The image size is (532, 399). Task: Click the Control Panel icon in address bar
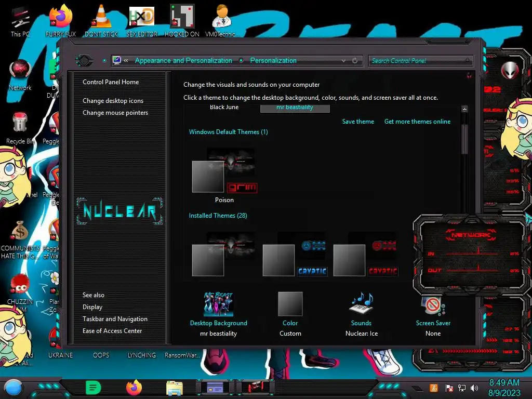(117, 60)
